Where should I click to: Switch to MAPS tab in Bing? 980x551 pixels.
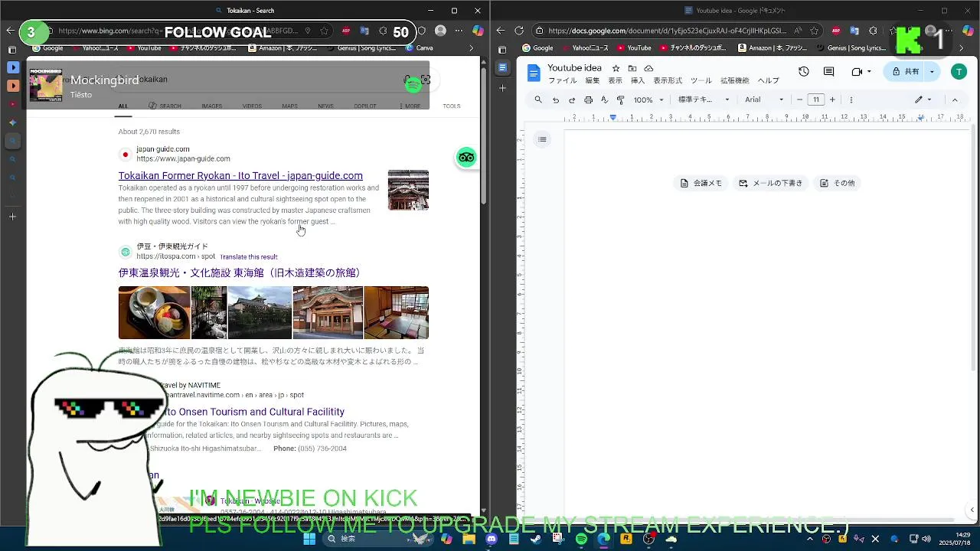click(289, 106)
